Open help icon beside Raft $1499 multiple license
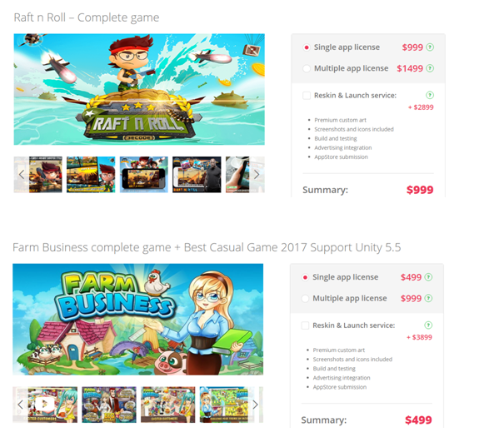This screenshot has height=447, width=504. pyautogui.click(x=430, y=68)
